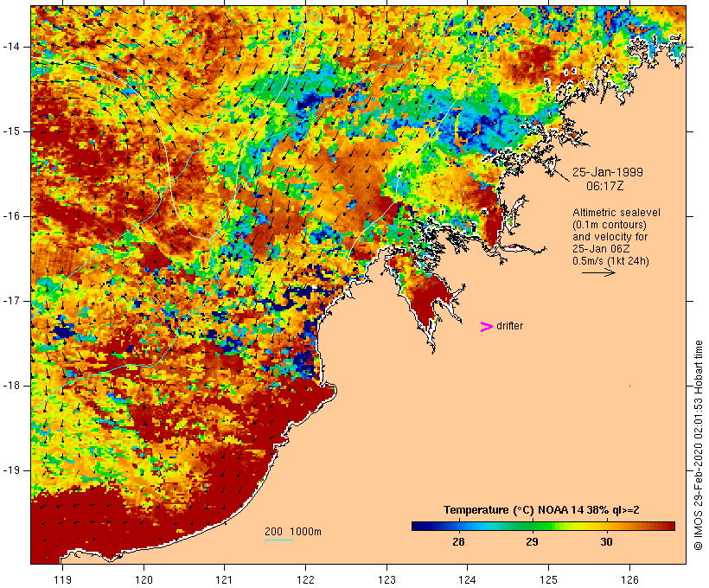Click the IMOS copyright timestamp text
The height and width of the screenshot is (588, 709).
pos(698,445)
